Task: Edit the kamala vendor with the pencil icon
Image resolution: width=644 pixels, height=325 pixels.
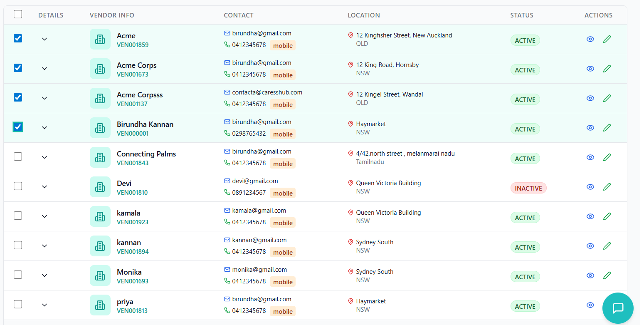Action: tap(607, 216)
